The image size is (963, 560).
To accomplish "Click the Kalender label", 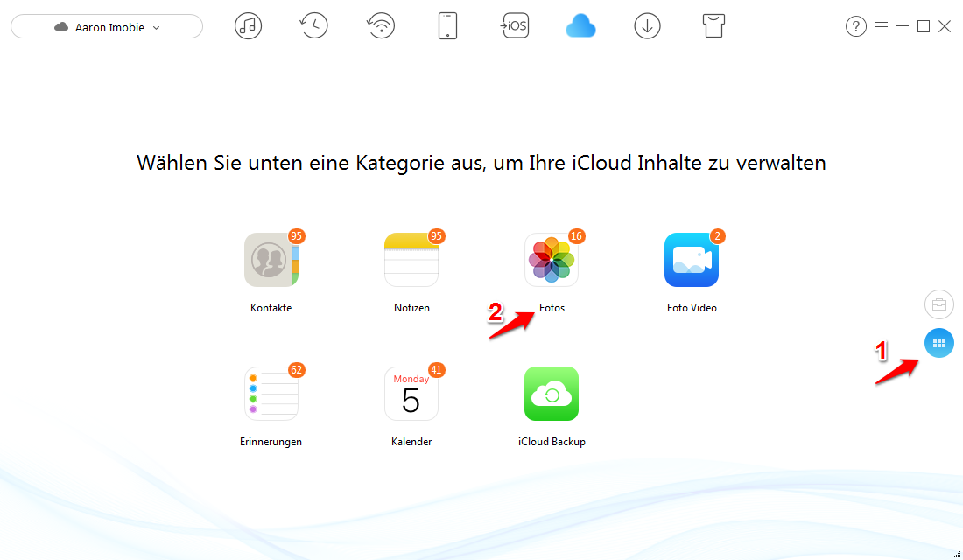I will (x=411, y=442).
